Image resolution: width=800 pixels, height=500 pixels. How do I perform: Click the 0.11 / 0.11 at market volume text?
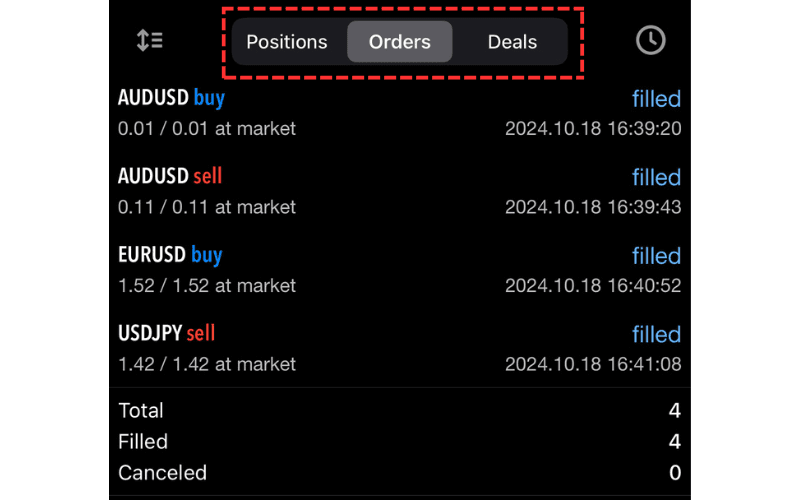(207, 208)
